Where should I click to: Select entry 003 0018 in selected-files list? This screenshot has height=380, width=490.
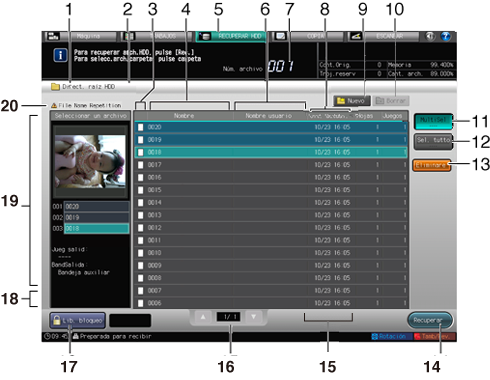coord(96,229)
